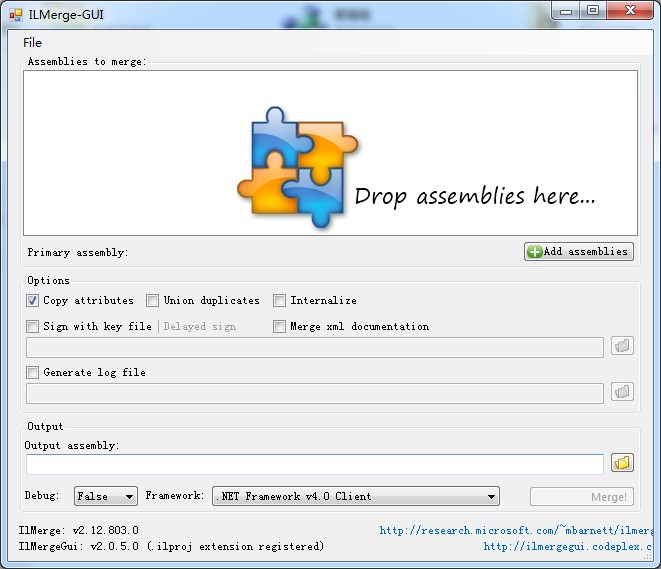The width and height of the screenshot is (661, 569).
Task: Enable the Internalize checkbox
Action: (x=279, y=301)
